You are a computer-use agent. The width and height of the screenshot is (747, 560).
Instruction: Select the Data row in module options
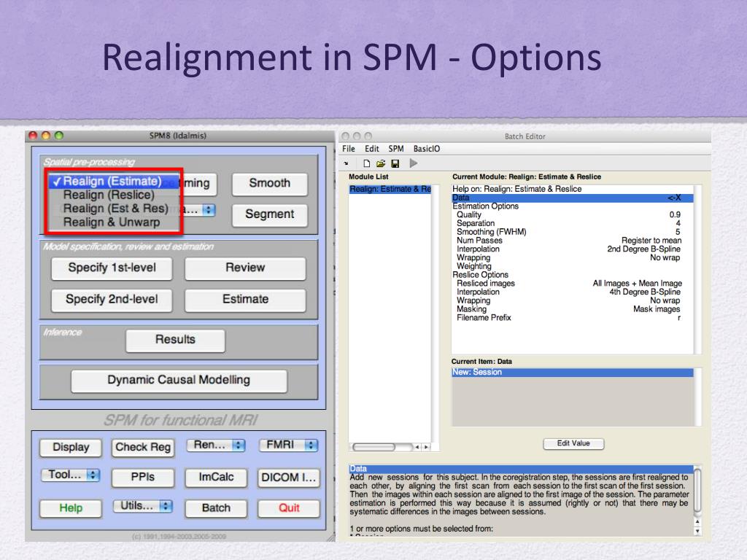click(572, 198)
